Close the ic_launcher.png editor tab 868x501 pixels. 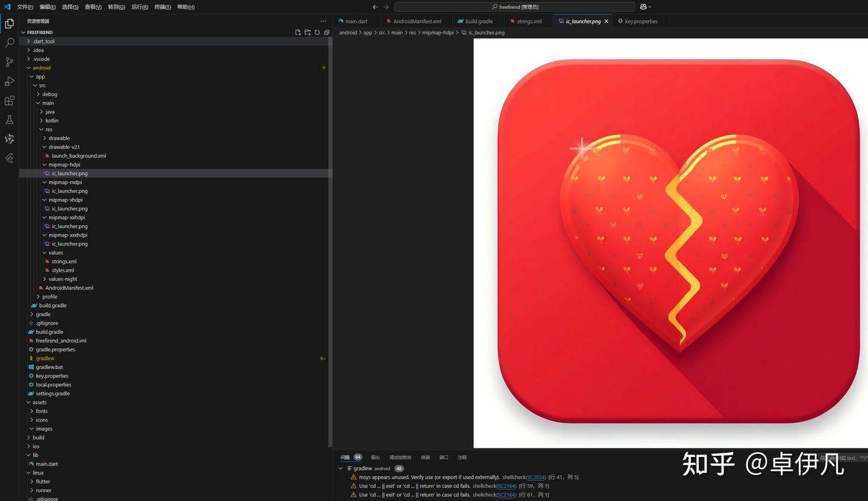606,21
